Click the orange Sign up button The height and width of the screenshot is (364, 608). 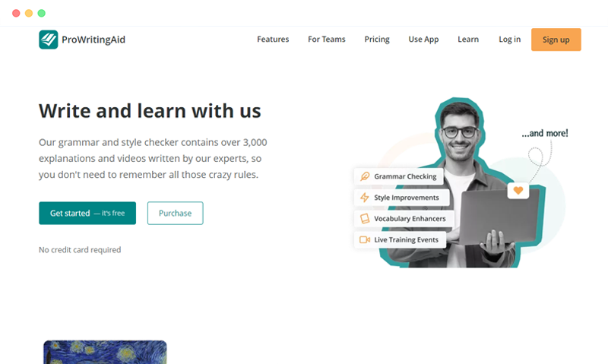click(x=556, y=40)
